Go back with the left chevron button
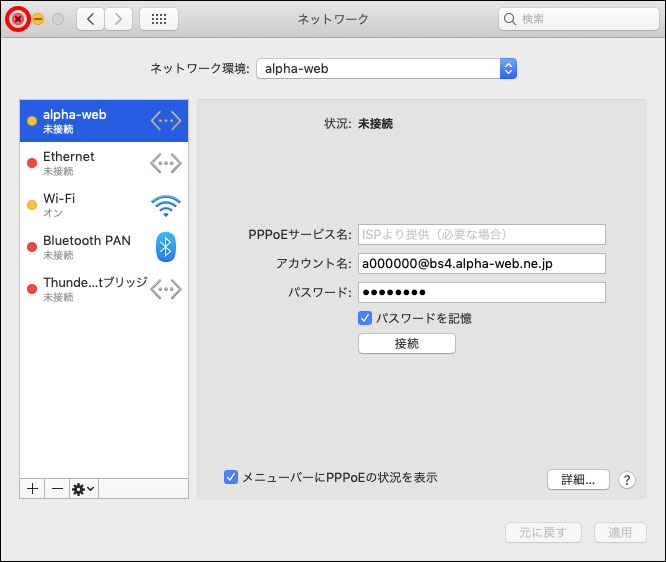 (90, 19)
